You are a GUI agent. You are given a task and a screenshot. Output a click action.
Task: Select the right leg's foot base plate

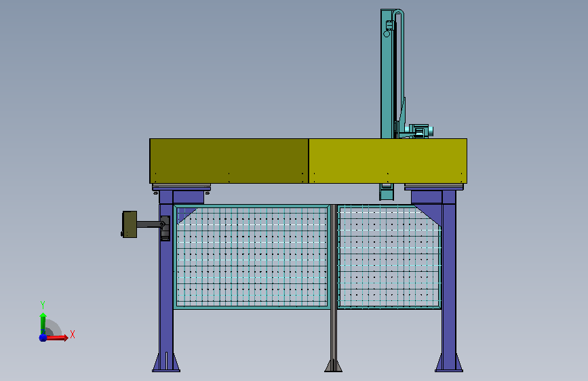[x=449, y=371]
